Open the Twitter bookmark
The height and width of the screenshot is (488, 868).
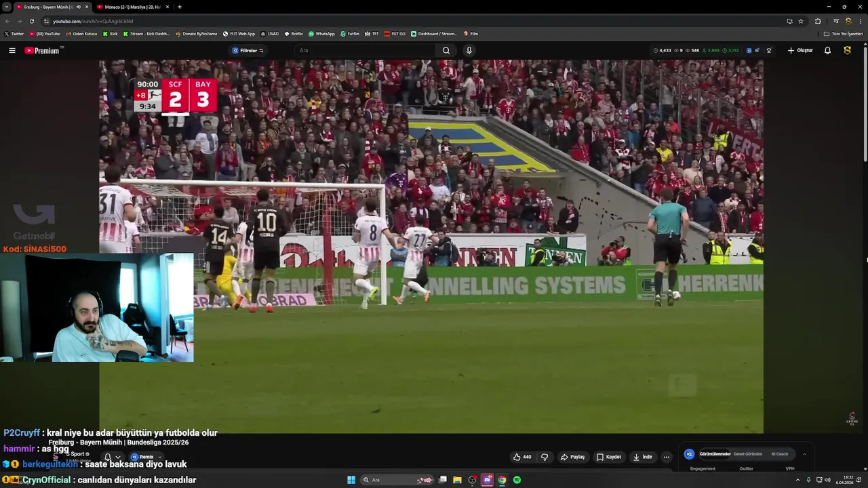(14, 33)
